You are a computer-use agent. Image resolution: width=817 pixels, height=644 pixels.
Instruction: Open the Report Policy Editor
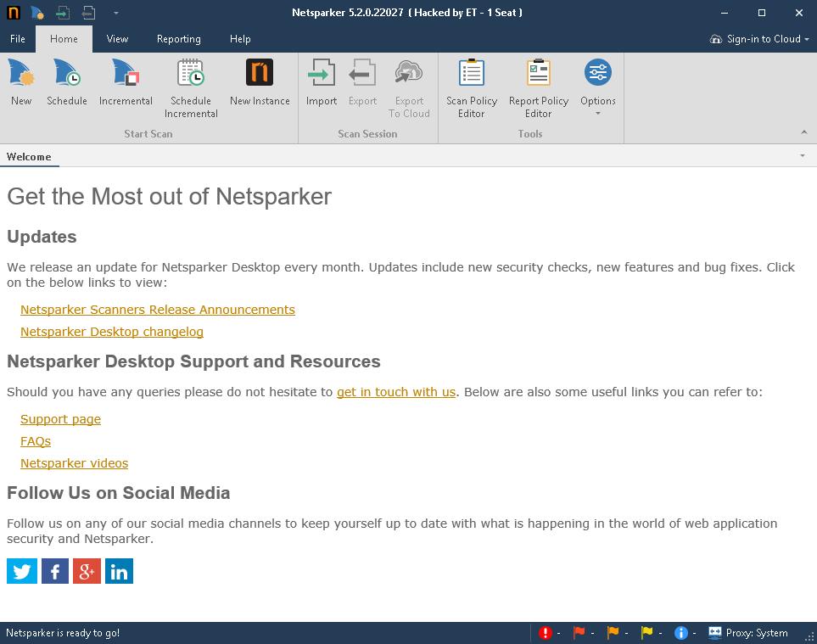(x=538, y=88)
